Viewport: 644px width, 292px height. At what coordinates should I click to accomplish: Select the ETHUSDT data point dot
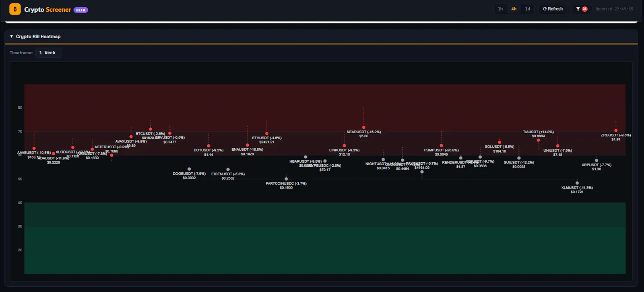267,133
